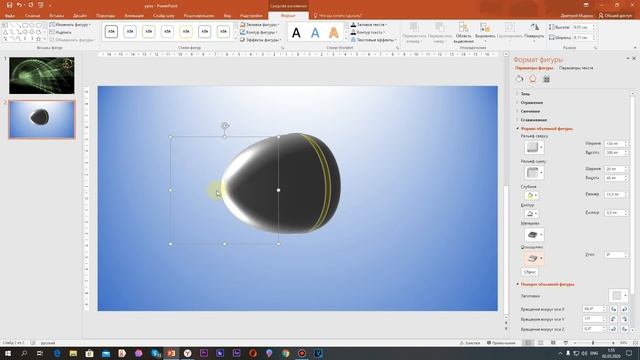This screenshot has height=360, width=640.
Task: Apply the first shape style preset
Action: [111, 31]
